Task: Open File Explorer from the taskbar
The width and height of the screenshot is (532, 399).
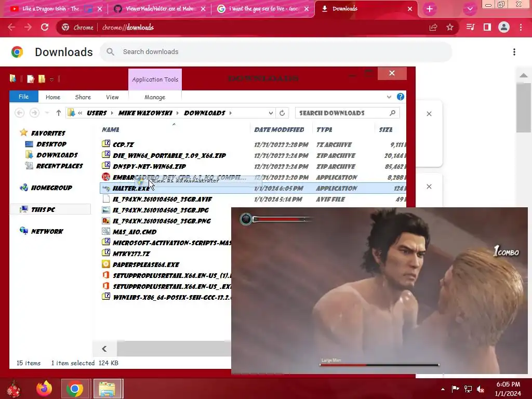Action: pos(107,389)
